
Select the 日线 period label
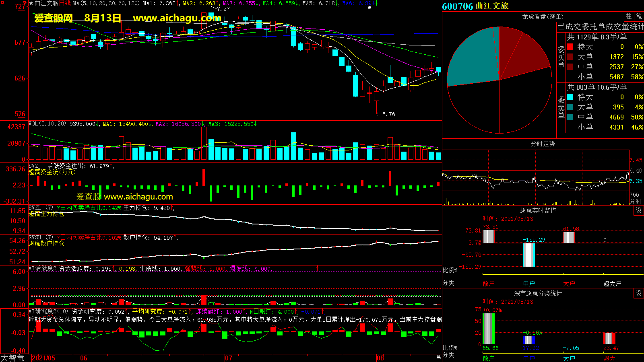pos(65,3)
